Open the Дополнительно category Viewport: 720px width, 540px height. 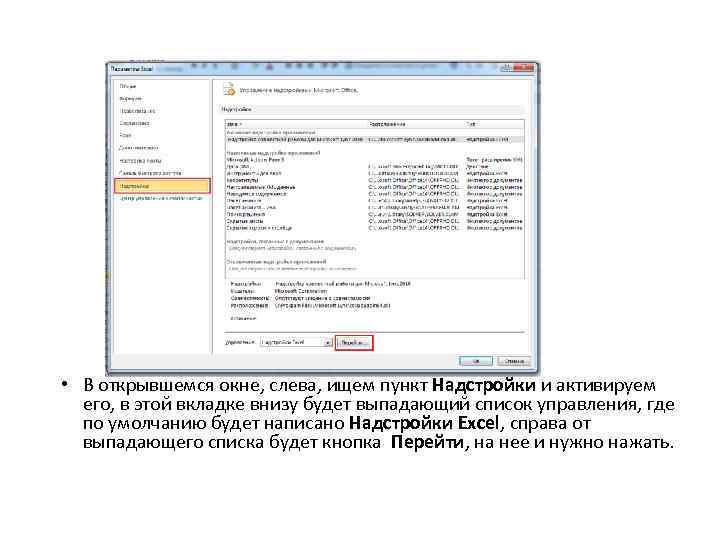click(x=139, y=148)
